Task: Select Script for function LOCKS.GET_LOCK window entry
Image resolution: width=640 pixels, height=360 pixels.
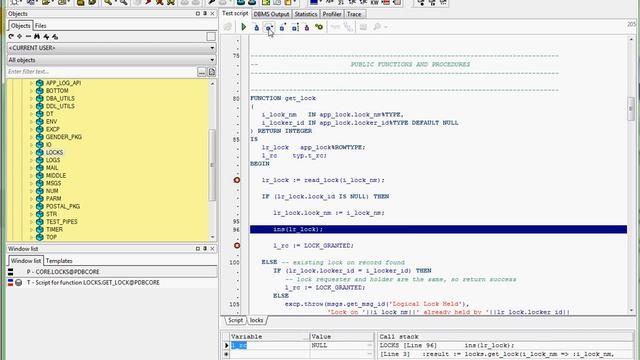Action: [x=112, y=282]
